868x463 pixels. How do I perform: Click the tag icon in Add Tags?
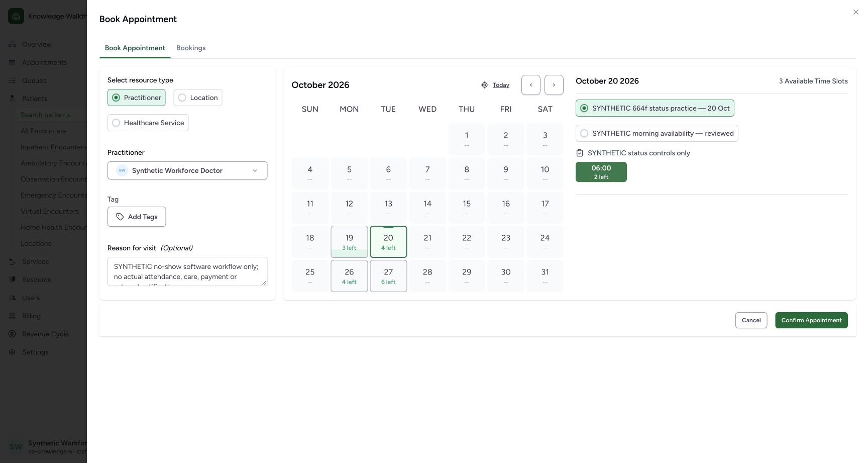(120, 217)
